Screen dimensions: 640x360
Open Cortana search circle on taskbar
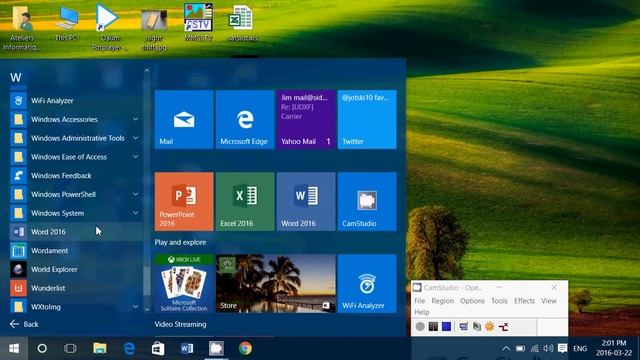(x=42, y=348)
